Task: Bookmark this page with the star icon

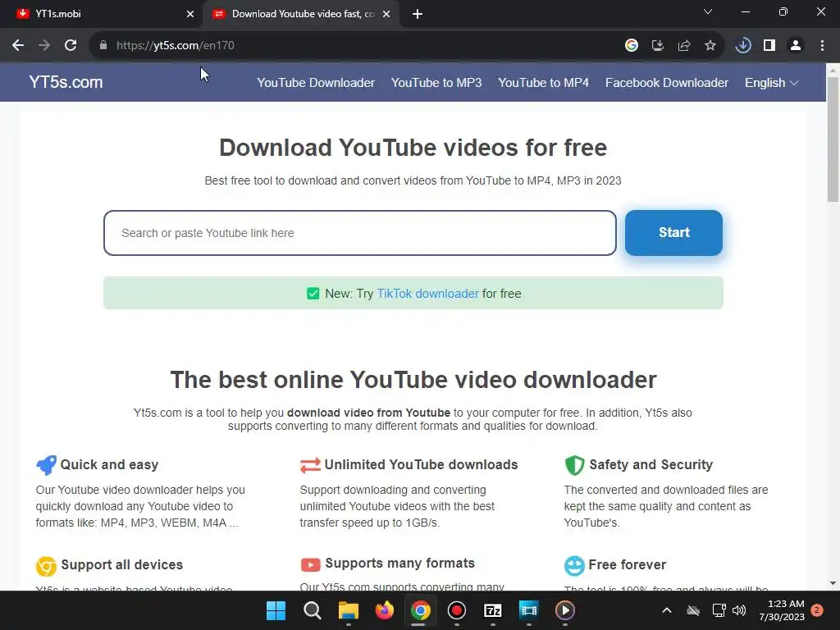Action: pos(710,46)
